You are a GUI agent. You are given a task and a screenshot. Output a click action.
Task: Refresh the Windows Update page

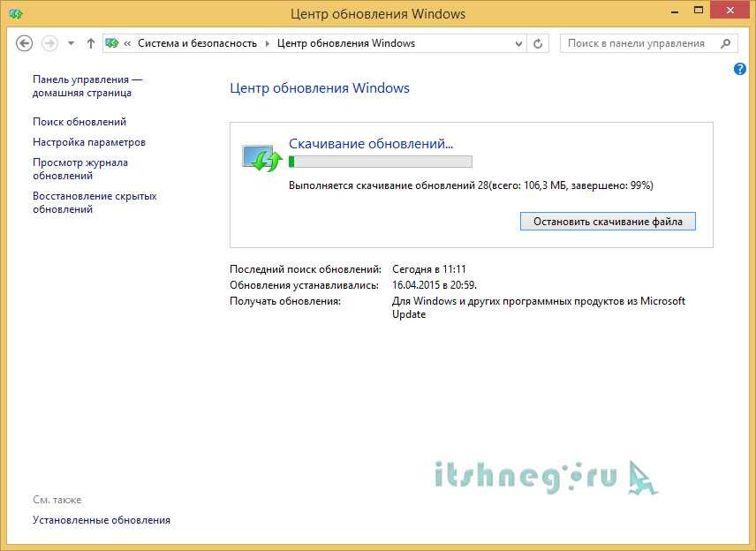538,43
